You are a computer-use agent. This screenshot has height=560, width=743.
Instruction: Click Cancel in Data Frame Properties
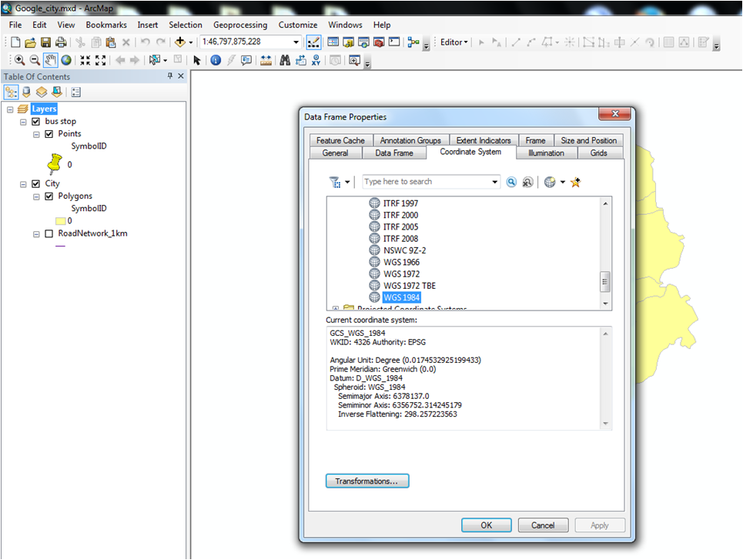point(543,525)
